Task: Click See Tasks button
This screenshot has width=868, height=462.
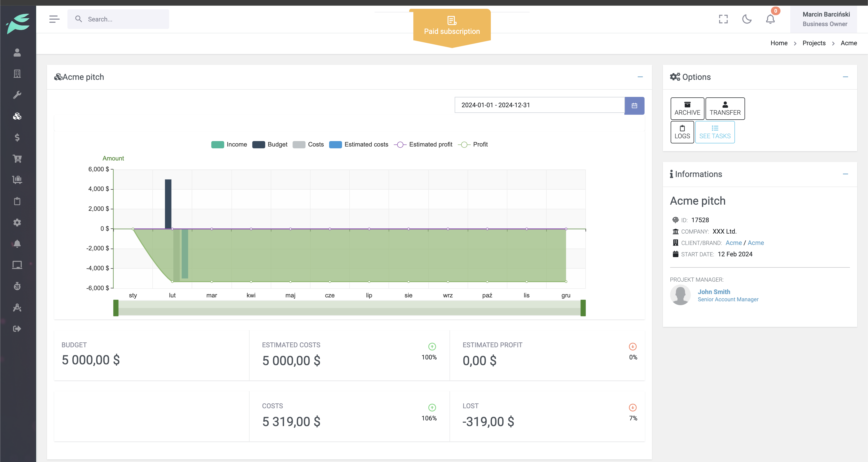Action: 715,132
